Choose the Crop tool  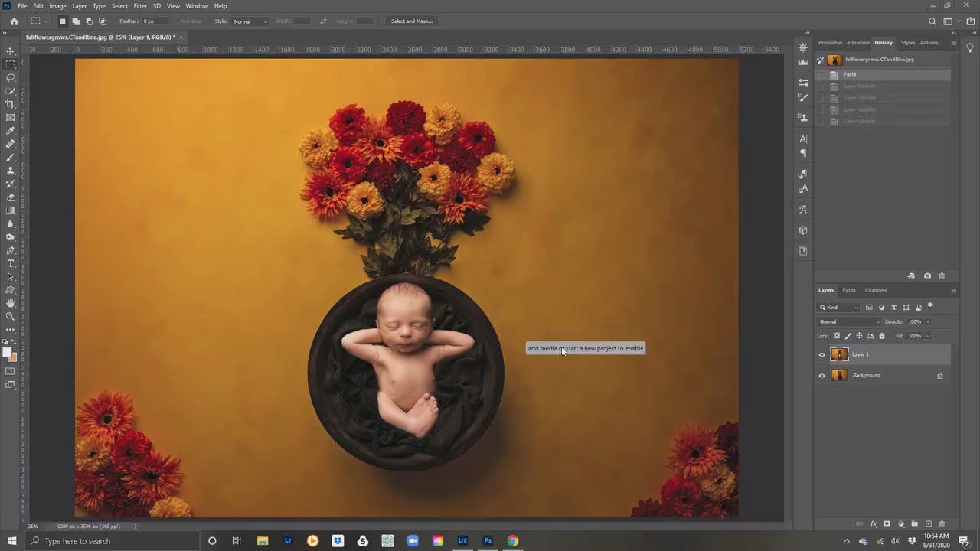pyautogui.click(x=11, y=104)
